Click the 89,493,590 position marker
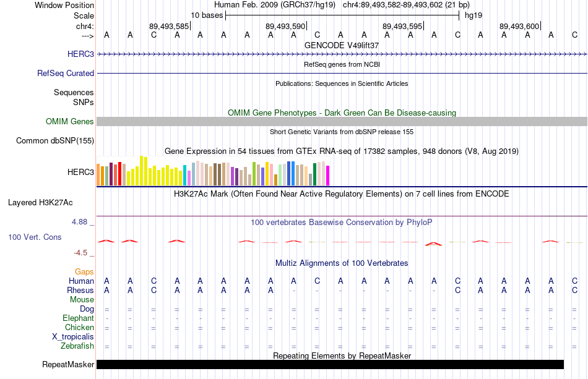This screenshot has width=588, height=379. coord(286,26)
